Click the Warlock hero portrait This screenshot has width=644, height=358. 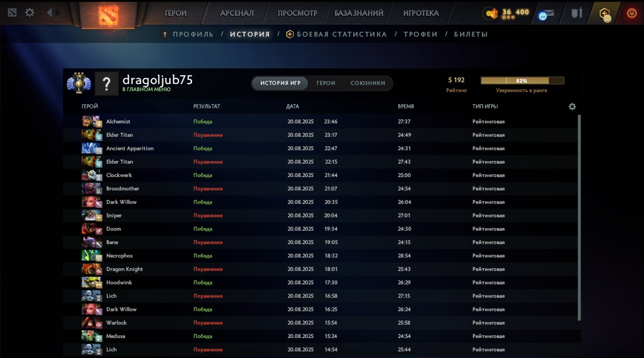(92, 323)
